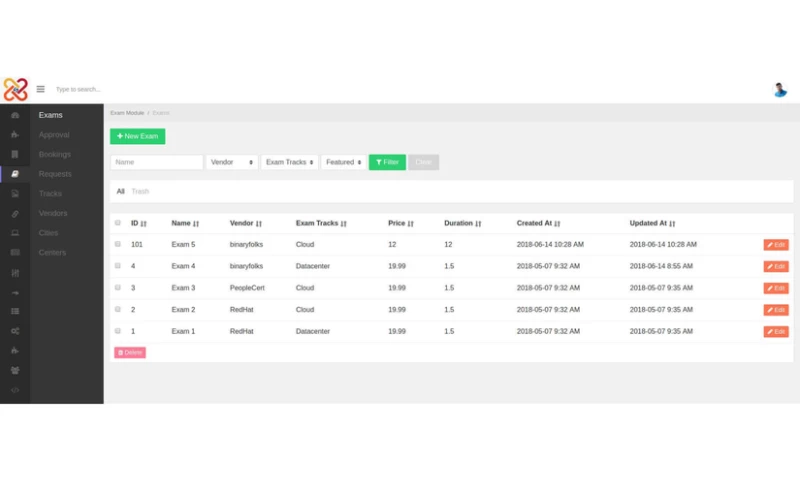This screenshot has height=480, width=800.
Task: Open Tracks in the sidebar menu
Action: point(50,194)
